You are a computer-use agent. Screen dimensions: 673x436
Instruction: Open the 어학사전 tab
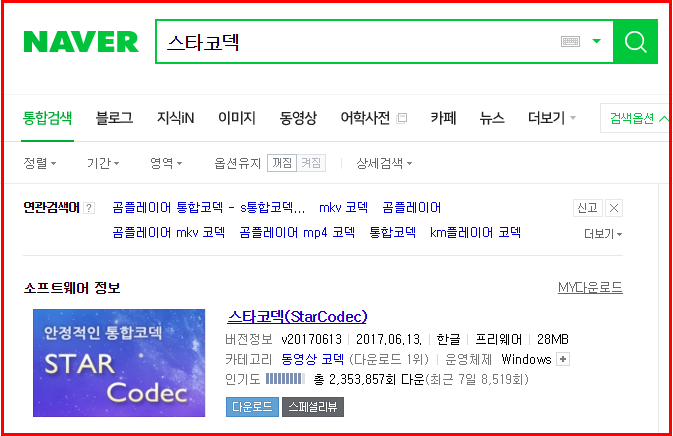(365, 118)
